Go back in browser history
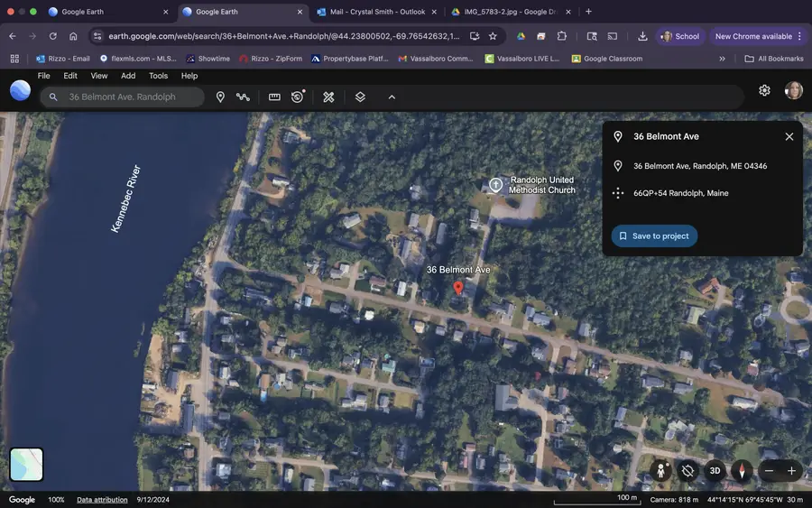Viewport: 812px width, 508px height. coord(13,36)
